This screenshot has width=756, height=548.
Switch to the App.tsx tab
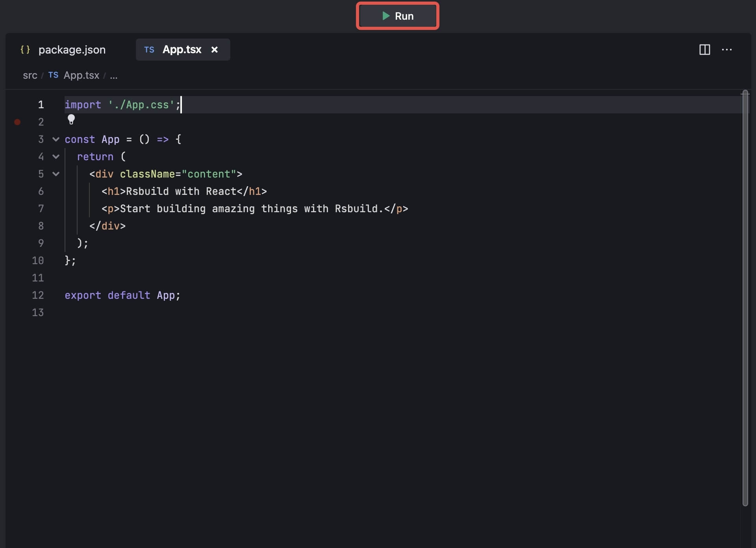point(182,50)
